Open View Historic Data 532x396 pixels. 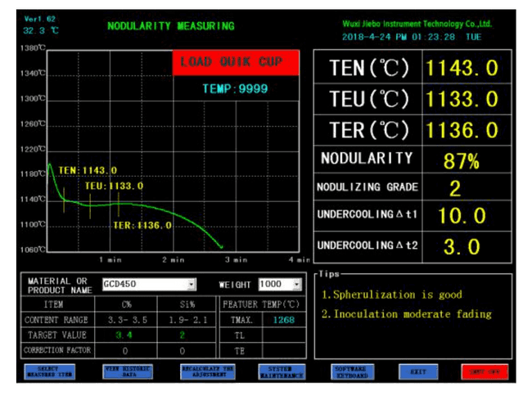click(125, 371)
